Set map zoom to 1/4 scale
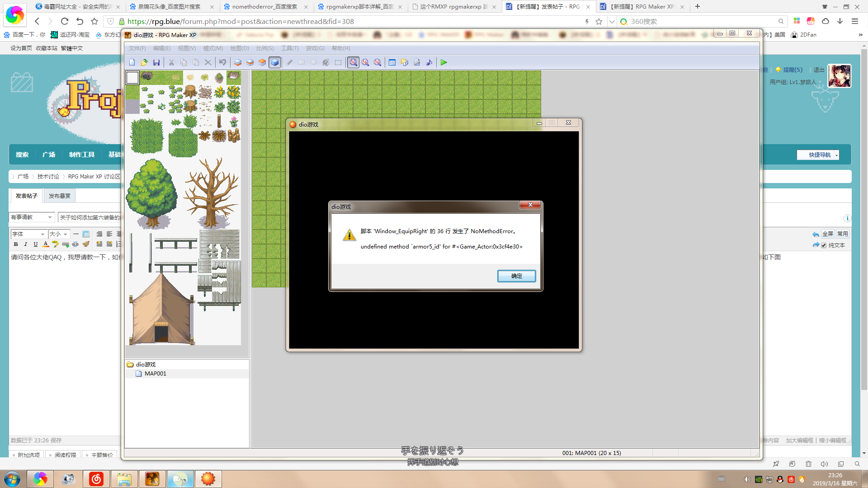This screenshot has width=868, height=488. point(377,62)
